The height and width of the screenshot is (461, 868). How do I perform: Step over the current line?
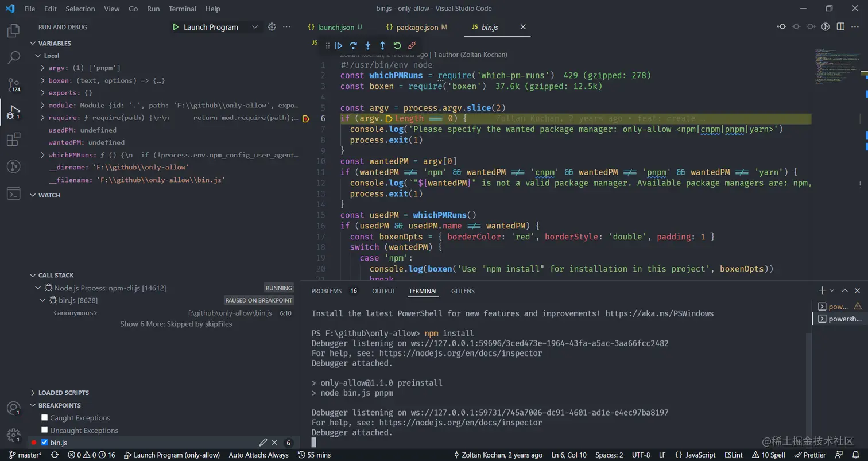point(353,45)
